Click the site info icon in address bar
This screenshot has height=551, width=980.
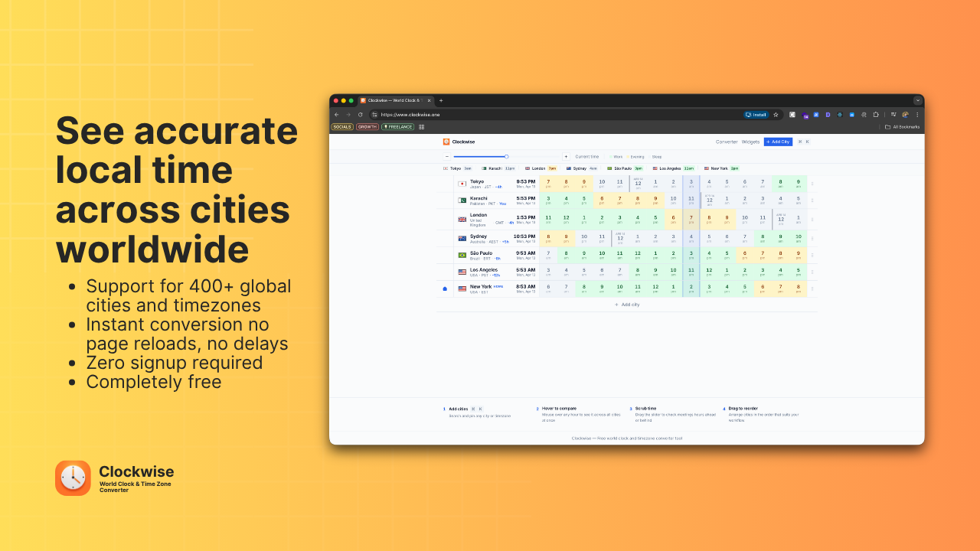pos(374,115)
